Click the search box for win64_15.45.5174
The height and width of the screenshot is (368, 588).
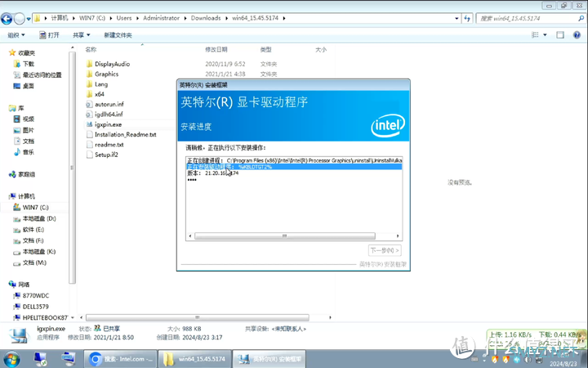(x=530, y=18)
